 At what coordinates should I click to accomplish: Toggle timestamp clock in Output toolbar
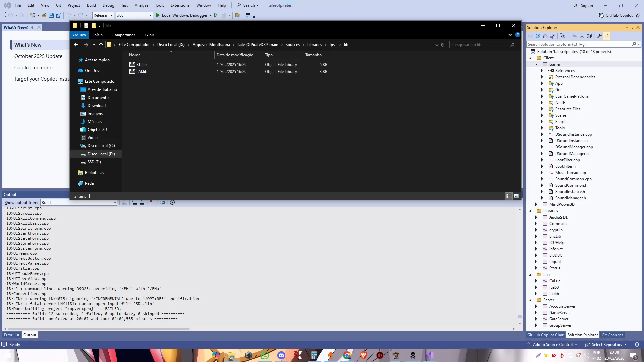pos(172,203)
